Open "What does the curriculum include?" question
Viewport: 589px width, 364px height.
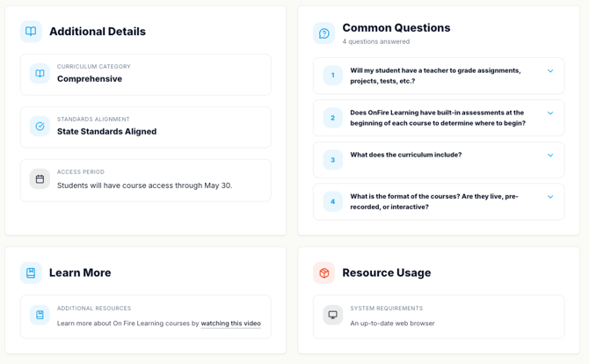coord(405,155)
